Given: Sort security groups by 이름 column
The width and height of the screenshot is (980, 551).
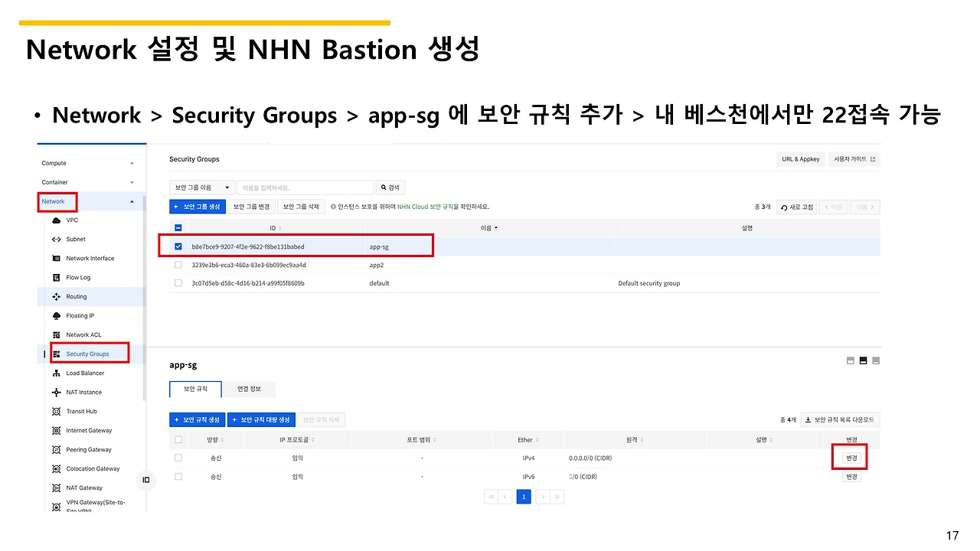Looking at the screenshot, I should tap(488, 228).
